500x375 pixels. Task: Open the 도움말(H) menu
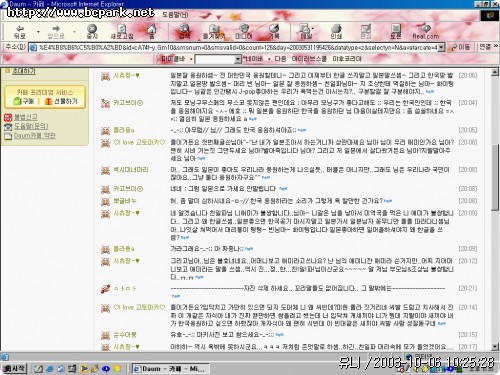(x=175, y=15)
